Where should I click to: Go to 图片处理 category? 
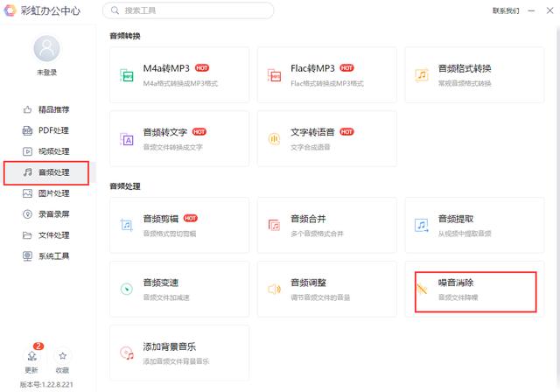(46, 193)
